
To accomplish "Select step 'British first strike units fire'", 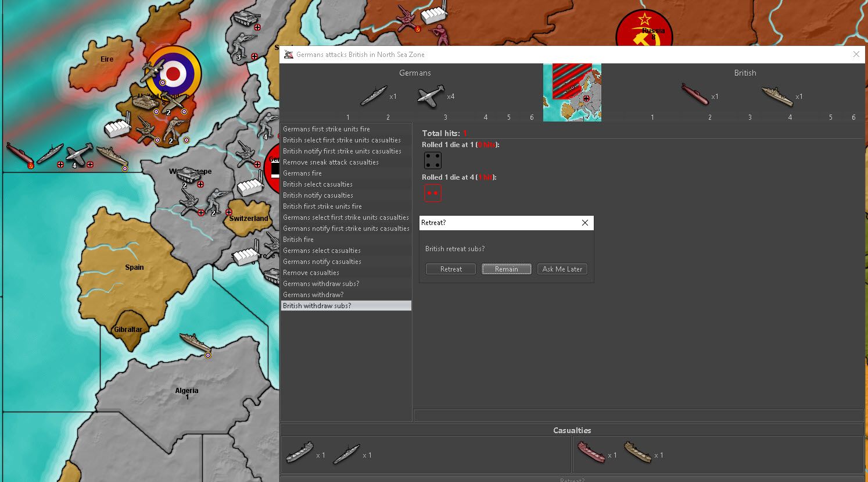I will pos(346,206).
